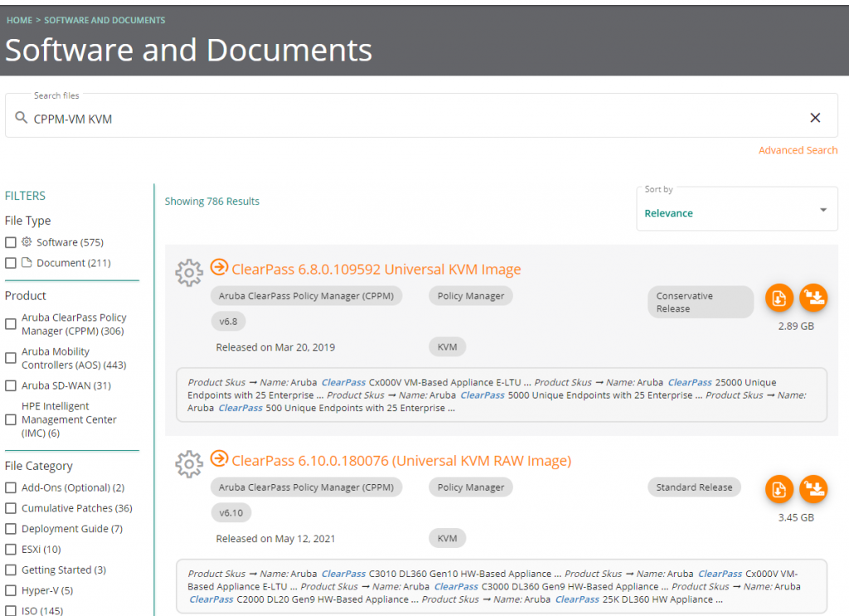
Task: Click tray download icon for ClearPass 6.8.0
Action: tap(813, 298)
